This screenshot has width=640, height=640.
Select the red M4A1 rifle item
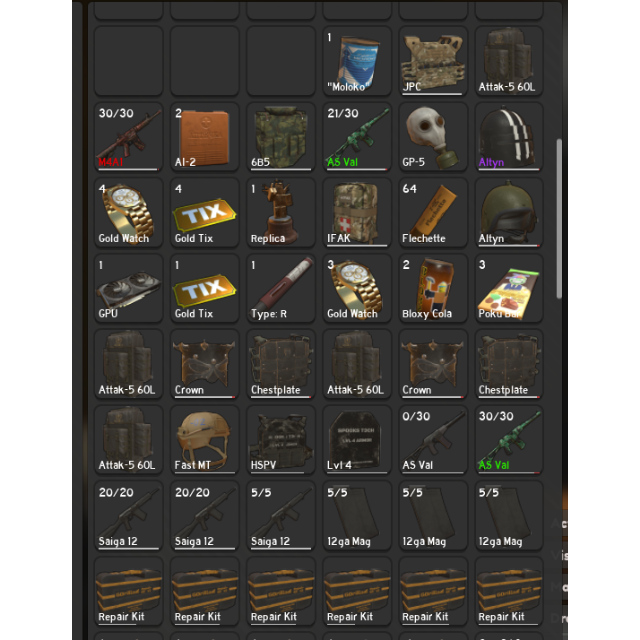coord(128,137)
